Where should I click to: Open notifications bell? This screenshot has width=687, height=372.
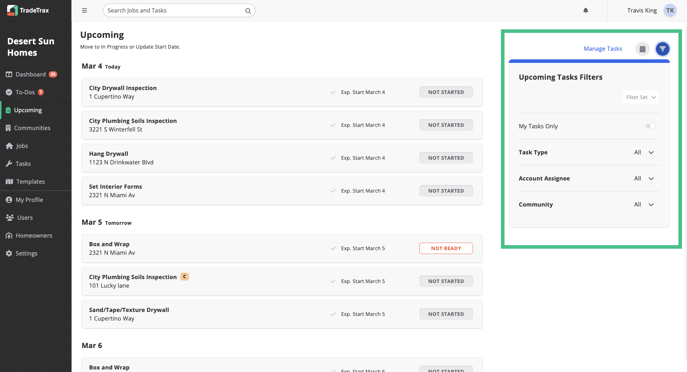585,11
